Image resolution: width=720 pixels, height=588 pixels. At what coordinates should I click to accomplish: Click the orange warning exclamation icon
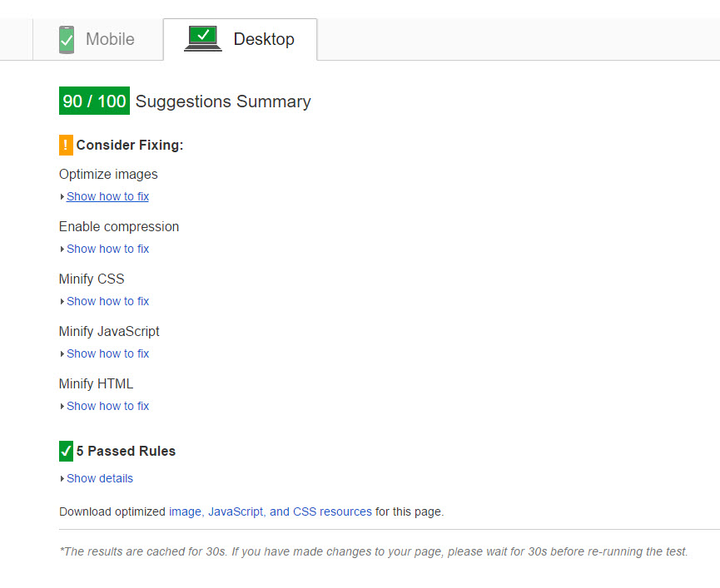tap(66, 145)
